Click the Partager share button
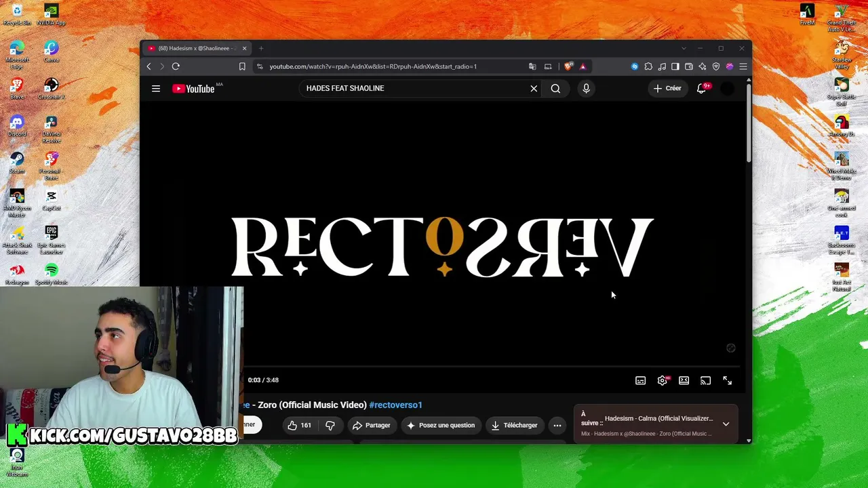 point(371,426)
